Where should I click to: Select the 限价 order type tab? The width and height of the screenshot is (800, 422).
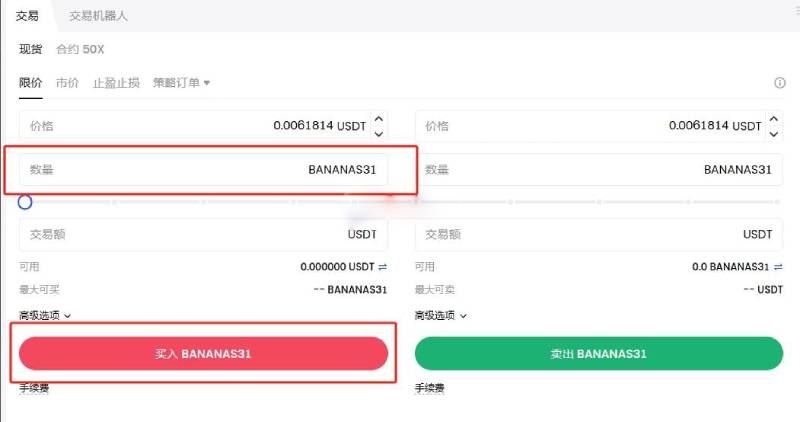[31, 83]
